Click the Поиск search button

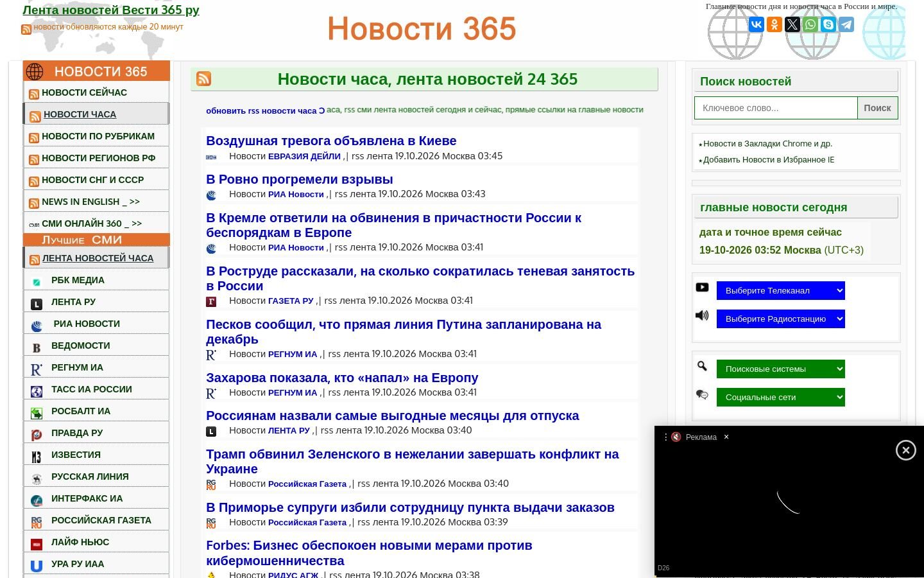point(877,108)
